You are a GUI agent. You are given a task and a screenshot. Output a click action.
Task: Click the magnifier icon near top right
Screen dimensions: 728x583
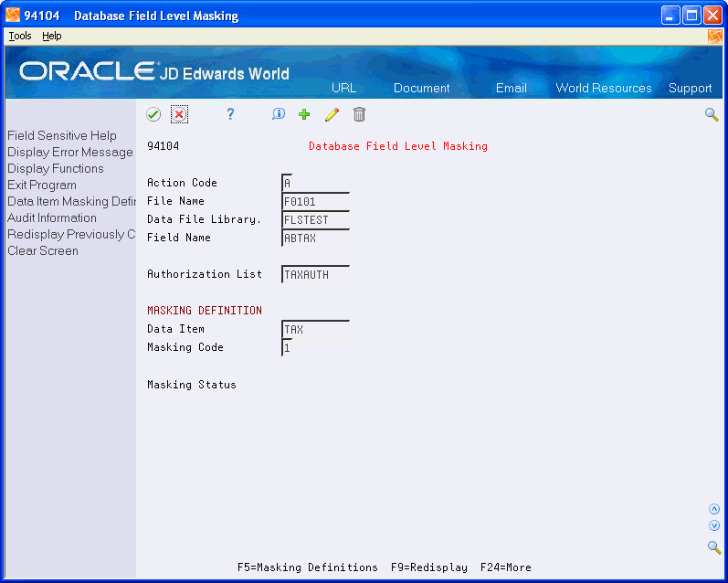(x=712, y=115)
